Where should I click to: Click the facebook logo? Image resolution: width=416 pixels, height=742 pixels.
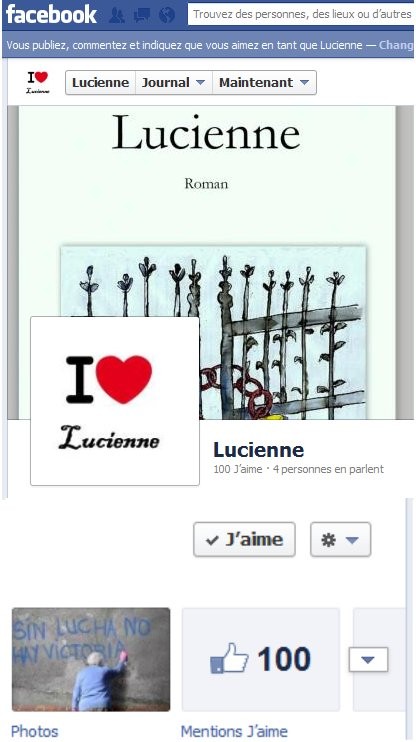52,15
